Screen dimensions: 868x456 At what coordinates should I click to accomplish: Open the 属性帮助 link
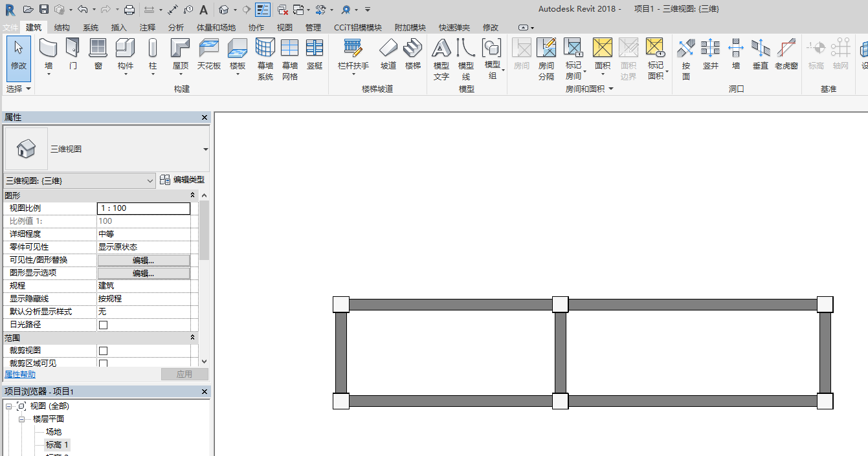point(20,375)
